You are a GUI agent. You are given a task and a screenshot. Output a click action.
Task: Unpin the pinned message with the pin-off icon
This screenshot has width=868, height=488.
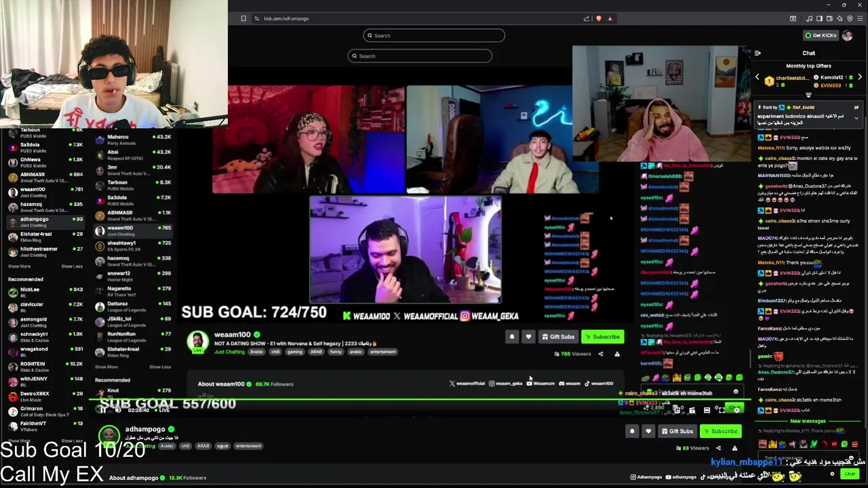click(856, 108)
